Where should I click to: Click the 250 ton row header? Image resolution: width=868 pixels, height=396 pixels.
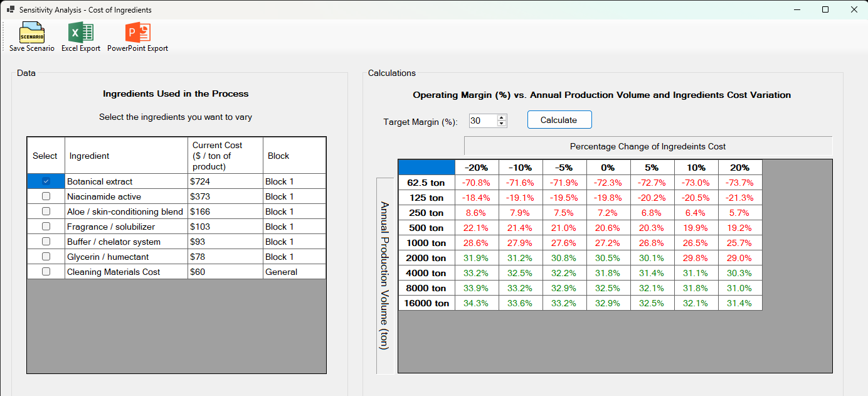[426, 213]
